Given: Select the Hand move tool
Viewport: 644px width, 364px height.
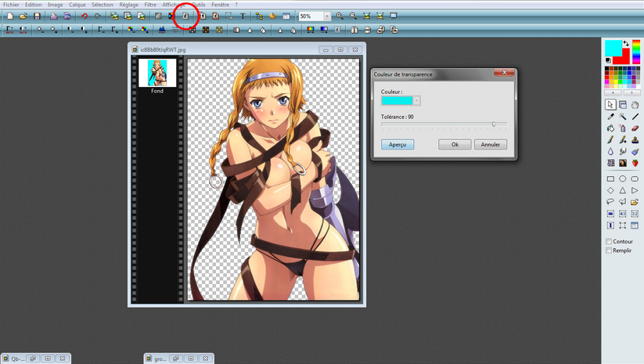Looking at the screenshot, I should [x=635, y=104].
